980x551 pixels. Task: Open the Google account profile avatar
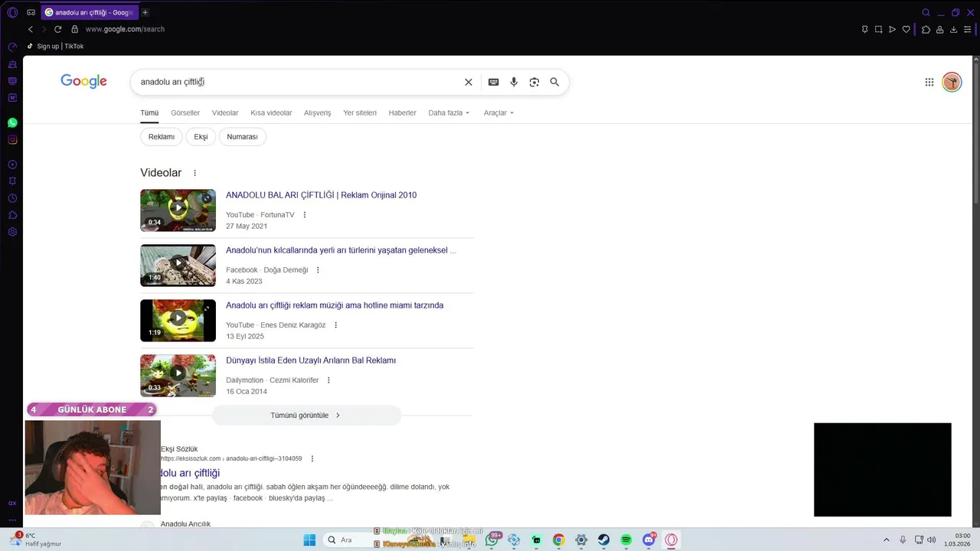pos(952,82)
